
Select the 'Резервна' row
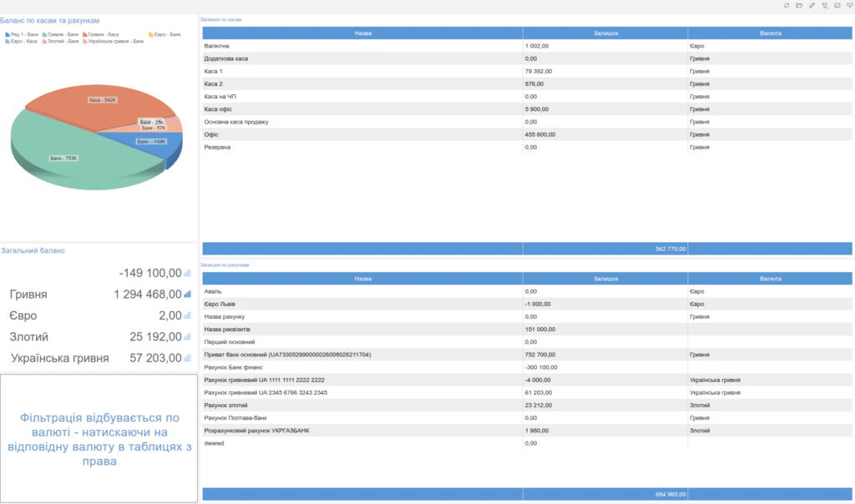[528, 147]
